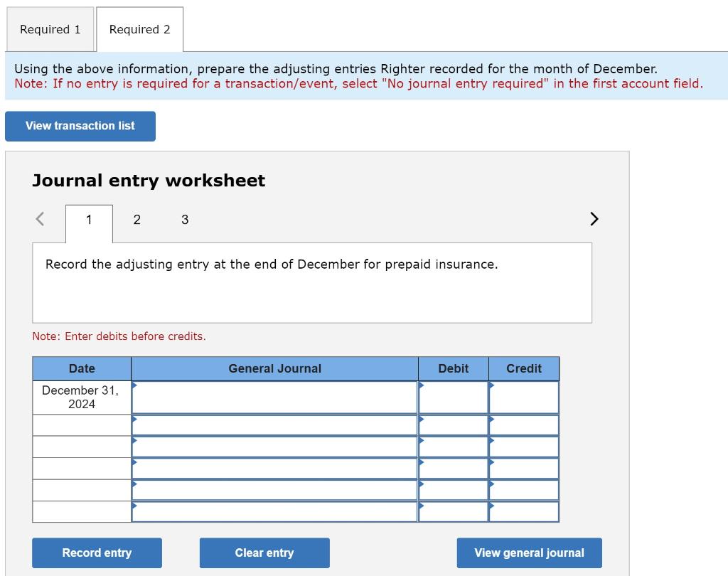Click 'Note: Enter debits before credits.'

[x=119, y=336]
